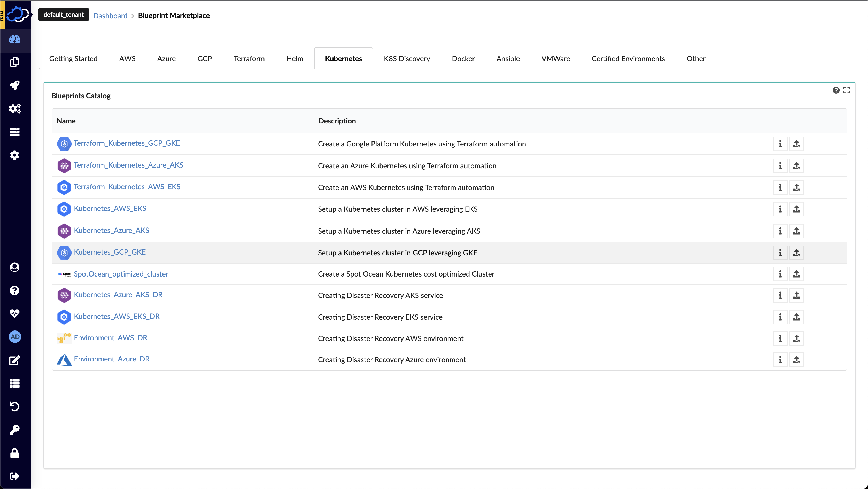The image size is (868, 489).
Task: Open Kubernetes_AWS_EKS blueprint link
Action: (x=110, y=208)
